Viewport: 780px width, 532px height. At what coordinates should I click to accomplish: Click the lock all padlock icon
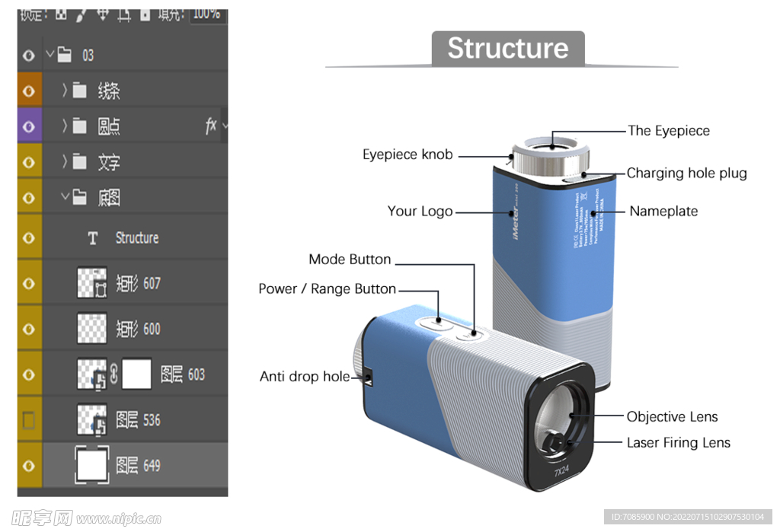click(x=145, y=14)
